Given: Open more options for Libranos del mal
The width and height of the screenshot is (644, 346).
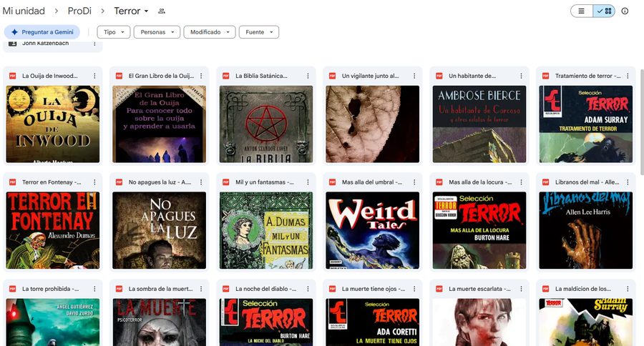Looking at the screenshot, I should click(x=628, y=182).
